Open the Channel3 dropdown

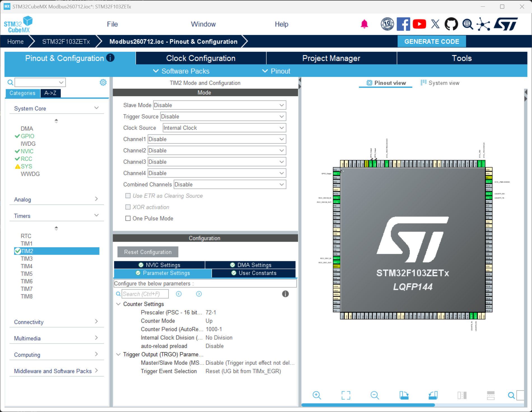click(x=217, y=162)
